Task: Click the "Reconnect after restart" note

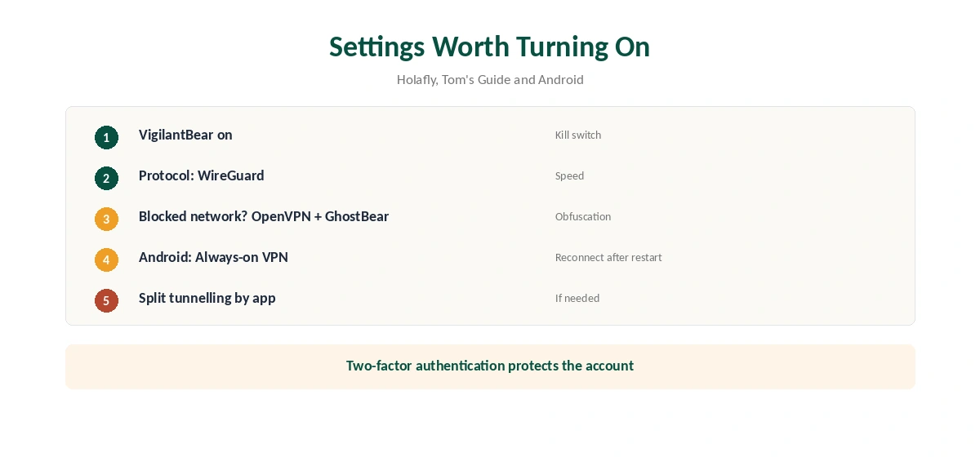Action: coord(608,257)
